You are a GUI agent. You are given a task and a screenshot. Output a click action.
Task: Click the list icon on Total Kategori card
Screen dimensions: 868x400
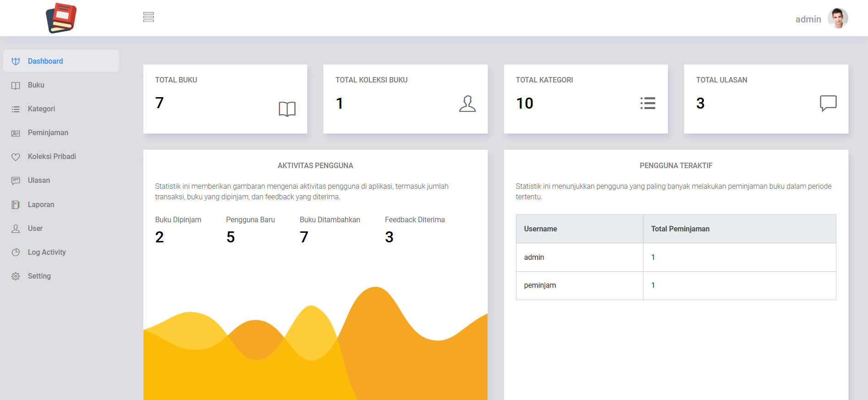(648, 103)
